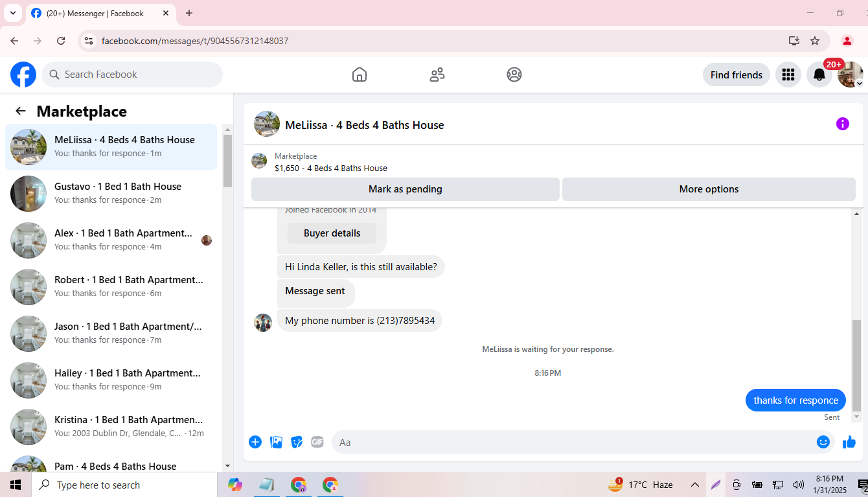This screenshot has height=497, width=868.
Task: Open the notifications bell
Action: click(x=819, y=75)
